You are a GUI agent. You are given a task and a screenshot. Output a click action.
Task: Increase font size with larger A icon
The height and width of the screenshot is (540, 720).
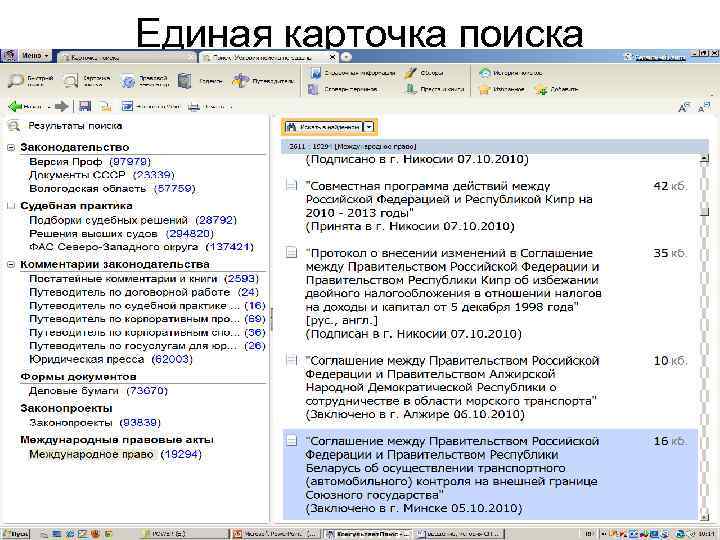click(x=684, y=107)
